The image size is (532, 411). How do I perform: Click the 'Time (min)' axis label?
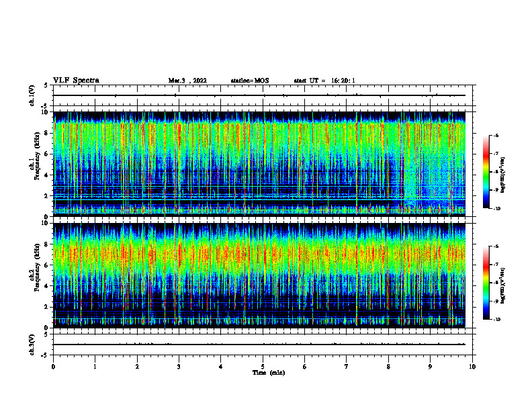point(269,373)
